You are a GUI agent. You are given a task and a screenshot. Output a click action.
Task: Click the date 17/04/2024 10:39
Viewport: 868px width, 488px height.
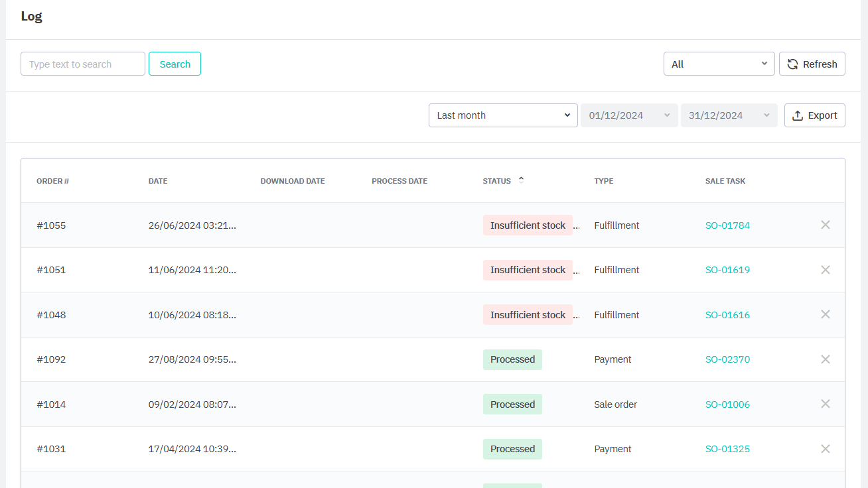pos(192,449)
